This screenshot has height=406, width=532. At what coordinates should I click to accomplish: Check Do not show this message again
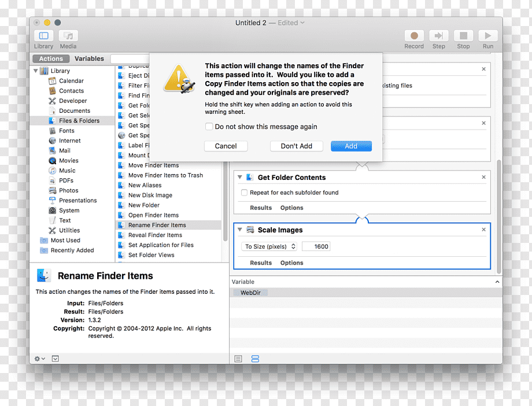click(209, 127)
